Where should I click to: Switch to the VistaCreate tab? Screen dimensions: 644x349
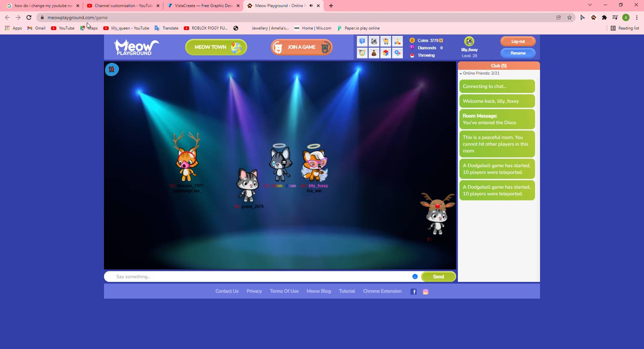tap(201, 5)
